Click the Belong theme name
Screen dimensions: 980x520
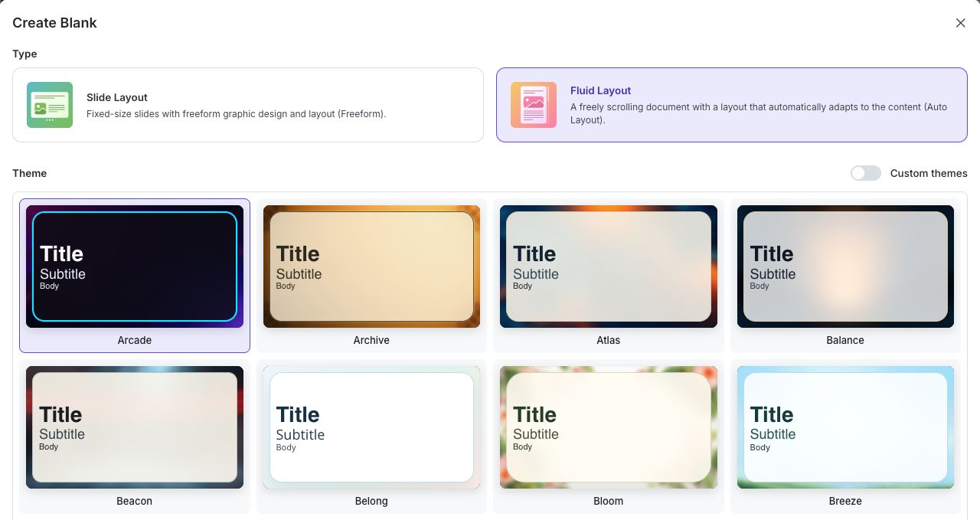(x=371, y=501)
